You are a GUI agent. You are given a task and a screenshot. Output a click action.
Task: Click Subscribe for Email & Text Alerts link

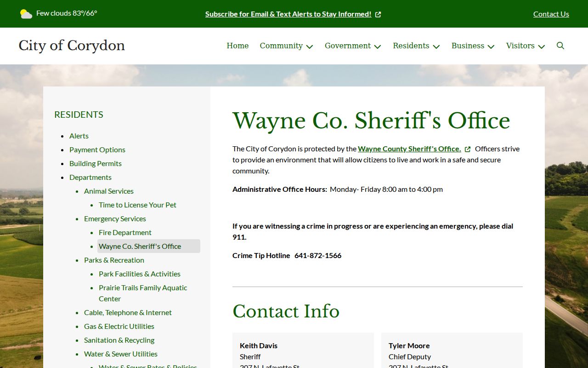pyautogui.click(x=288, y=14)
